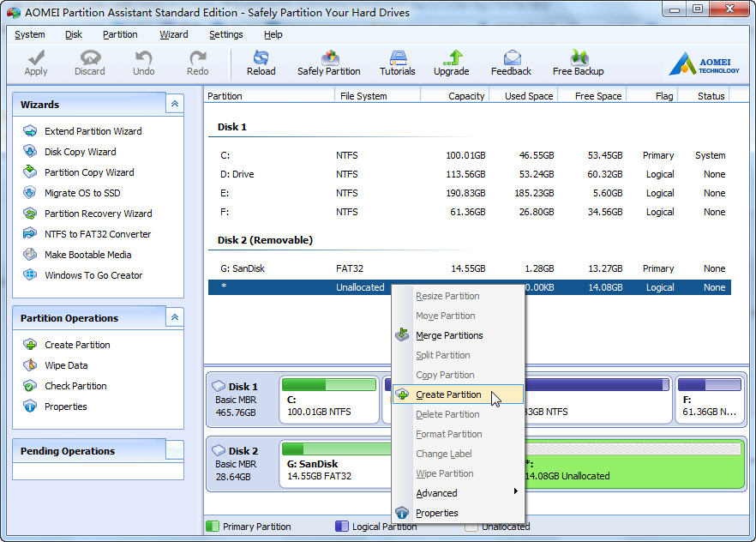Expand the Advanced submenu arrow
The height and width of the screenshot is (542, 756).
point(515,492)
